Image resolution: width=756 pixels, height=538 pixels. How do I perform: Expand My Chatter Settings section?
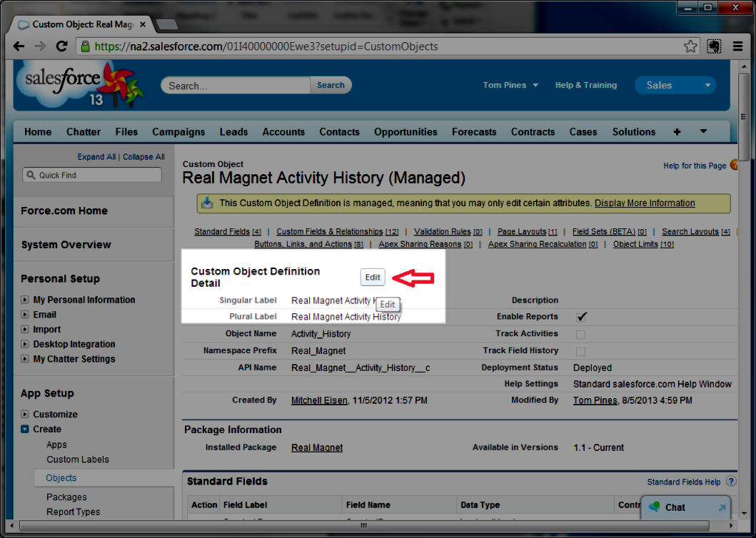(25, 359)
